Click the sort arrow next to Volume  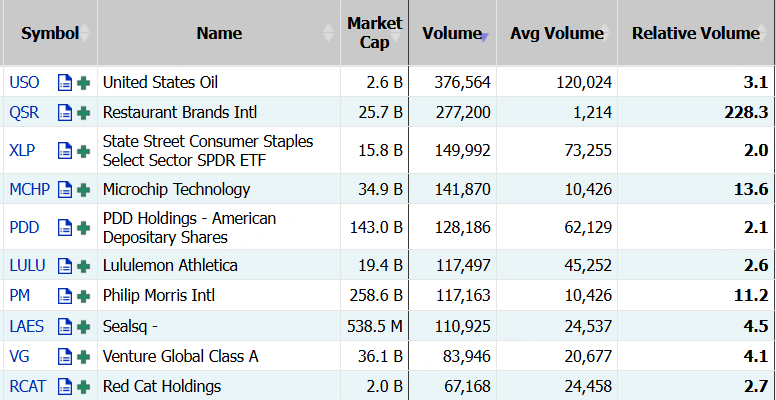pyautogui.click(x=486, y=35)
